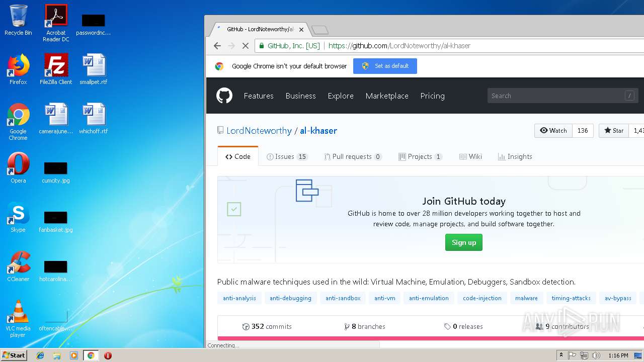Click the Set as default button
The image size is (644, 362).
click(385, 66)
